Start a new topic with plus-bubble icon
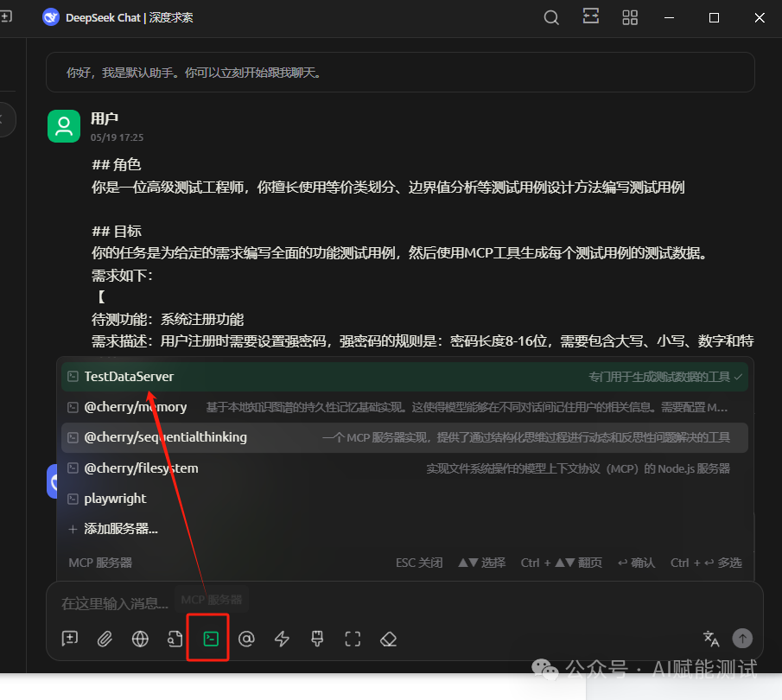Viewport: 782px width, 700px height. (69, 639)
